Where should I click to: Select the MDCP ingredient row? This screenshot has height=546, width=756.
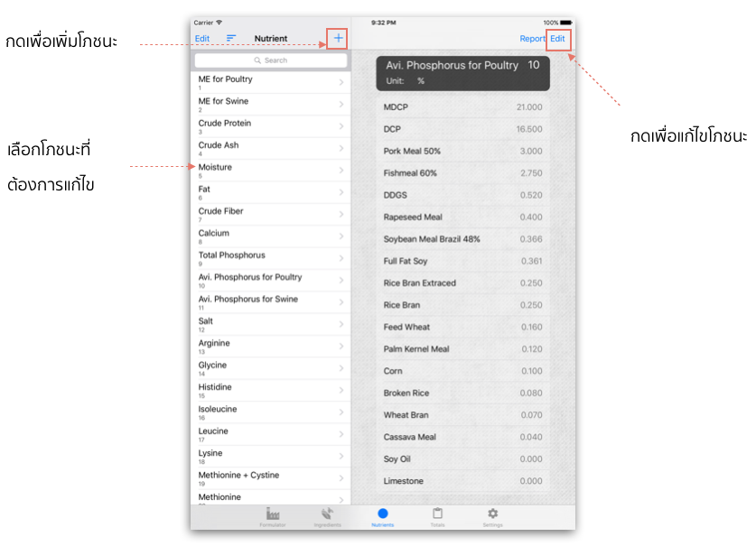pos(462,107)
